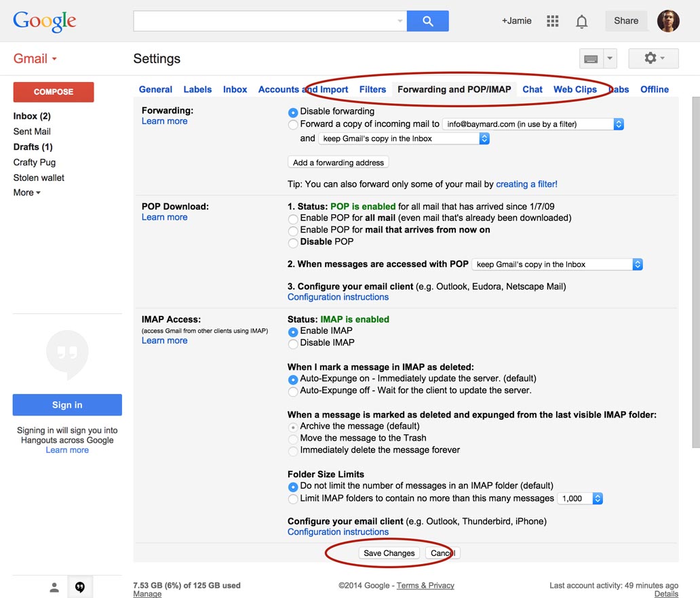This screenshot has width=700, height=598.
Task: Switch to the Filters tab
Action: (372, 89)
